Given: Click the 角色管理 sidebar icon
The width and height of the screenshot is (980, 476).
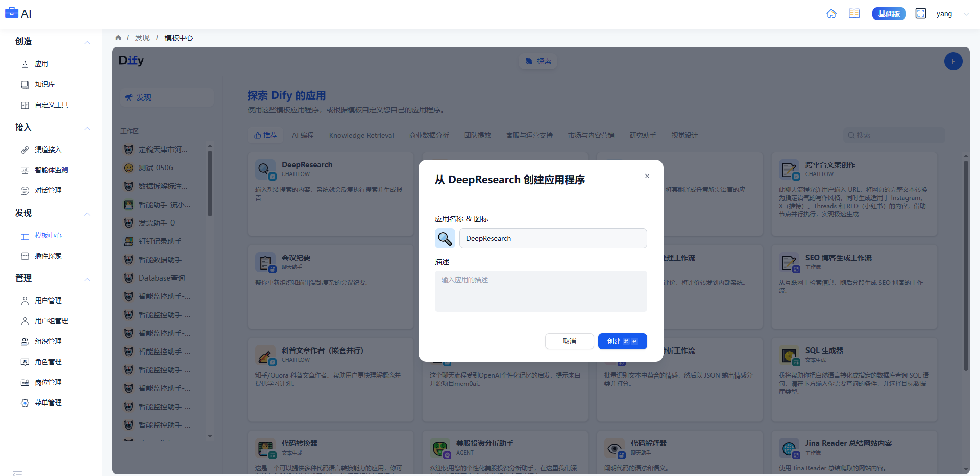Looking at the screenshot, I should [x=25, y=362].
